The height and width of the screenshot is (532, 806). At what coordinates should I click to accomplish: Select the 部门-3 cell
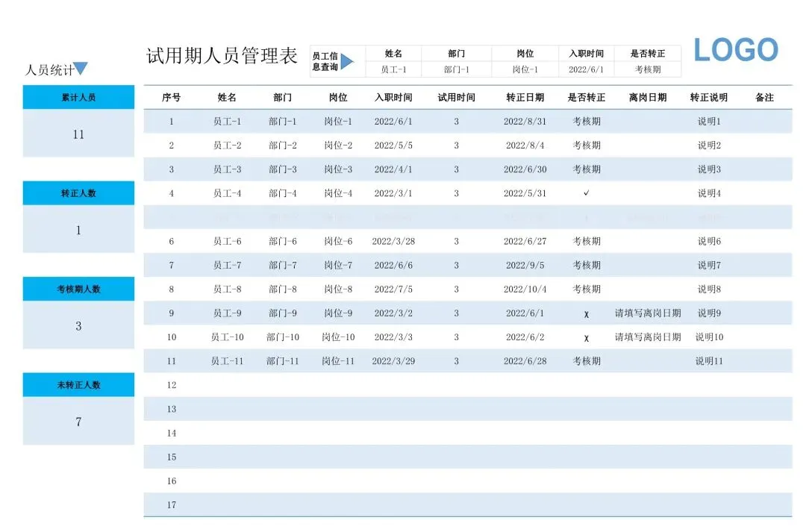coord(282,169)
